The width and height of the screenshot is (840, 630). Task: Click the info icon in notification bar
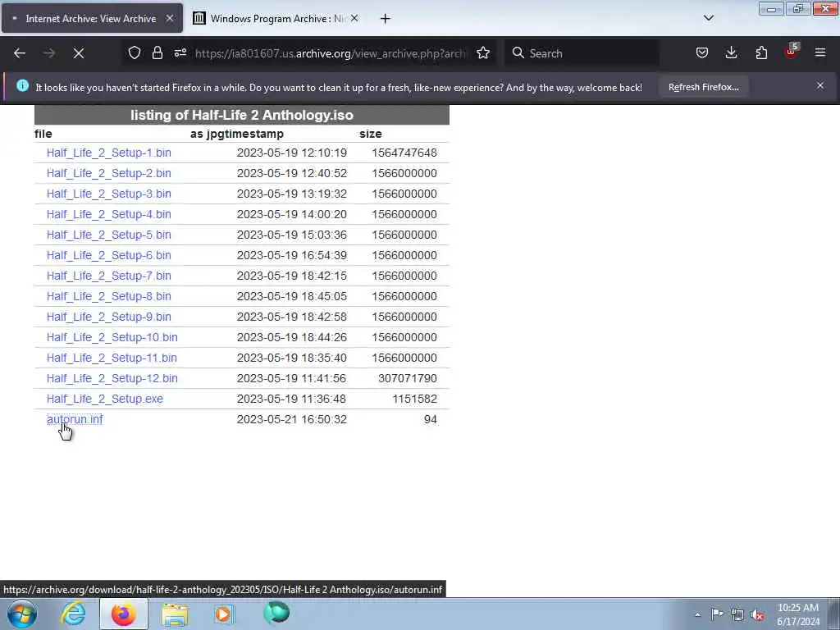(22, 85)
